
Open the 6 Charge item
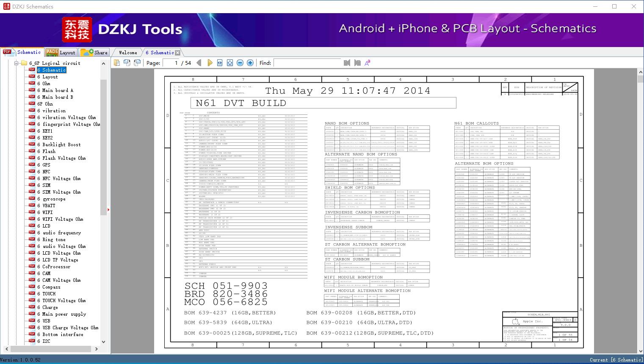click(47, 307)
